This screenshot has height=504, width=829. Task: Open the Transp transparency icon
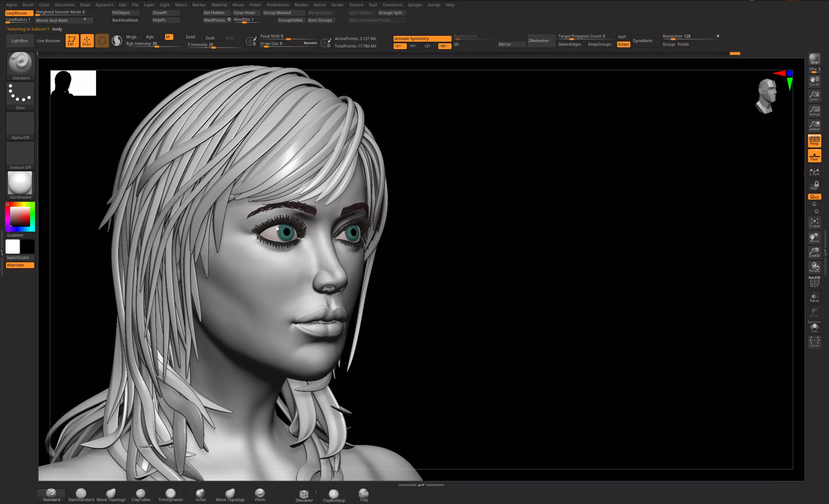pyautogui.click(x=814, y=297)
